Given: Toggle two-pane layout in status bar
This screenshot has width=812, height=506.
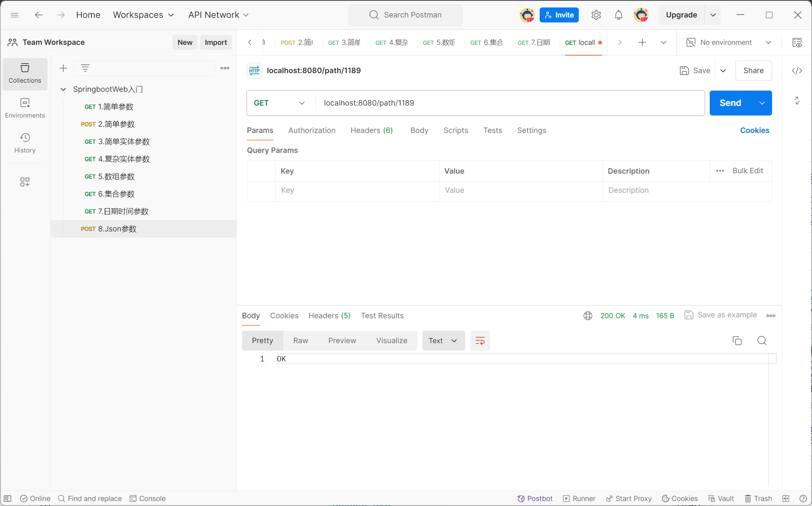Looking at the screenshot, I should [x=786, y=499].
